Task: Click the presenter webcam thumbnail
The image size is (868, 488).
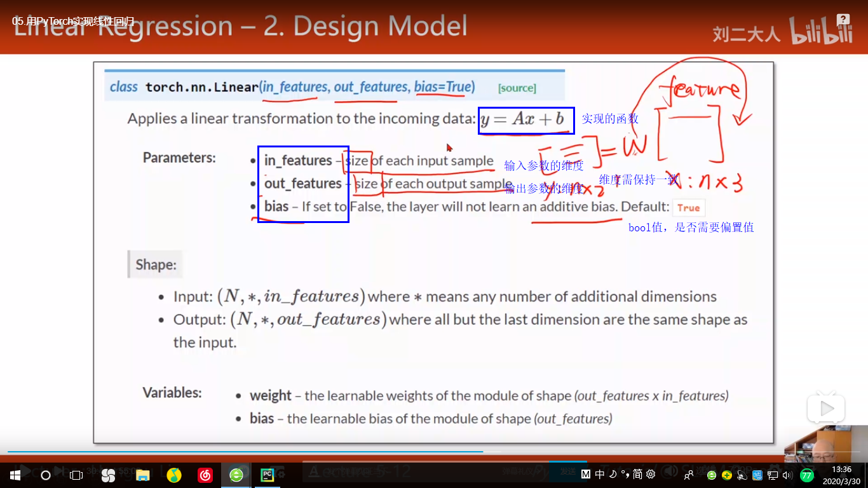Action: coord(826,444)
